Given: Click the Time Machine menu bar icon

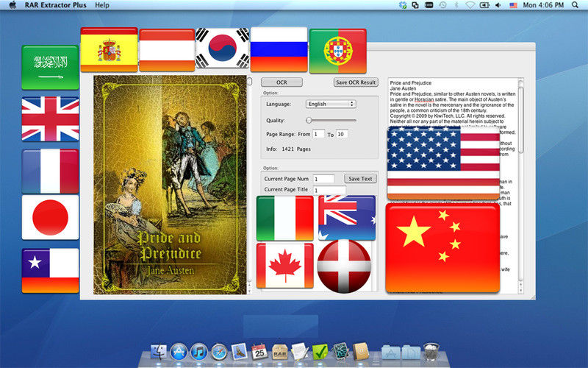Looking at the screenshot, I should pos(443,5).
